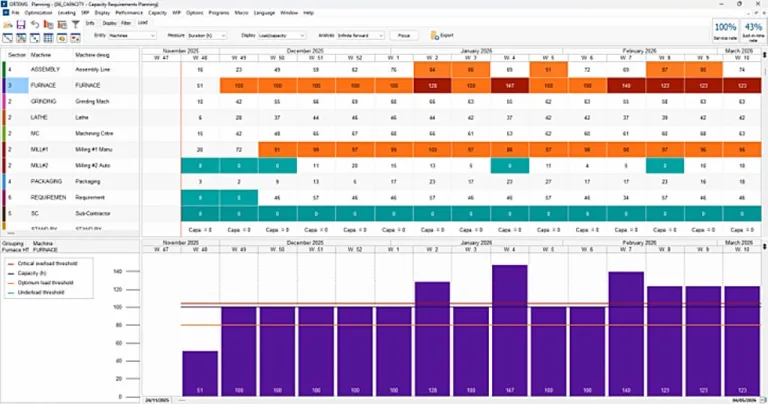Image resolution: width=768 pixels, height=404 pixels.
Task: Switch to the Filter tab
Action: pos(126,23)
